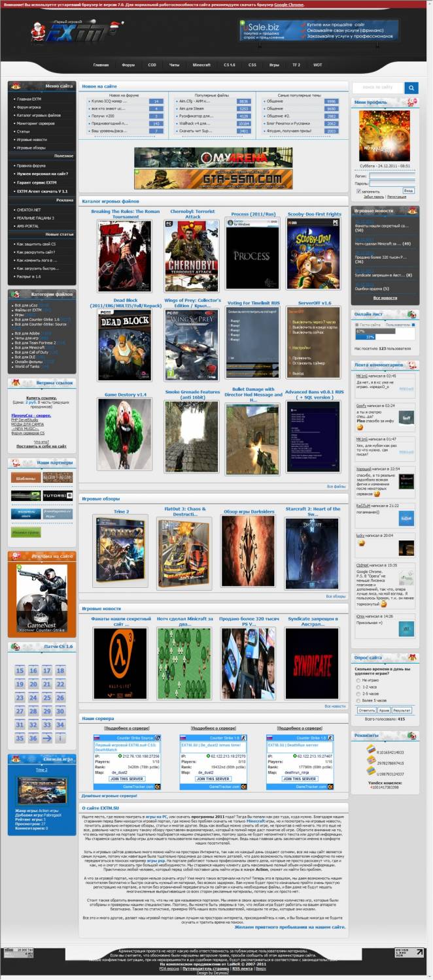The image size is (433, 980).
Task: Open CS 1.6 in the top navigation
Action: point(229,65)
